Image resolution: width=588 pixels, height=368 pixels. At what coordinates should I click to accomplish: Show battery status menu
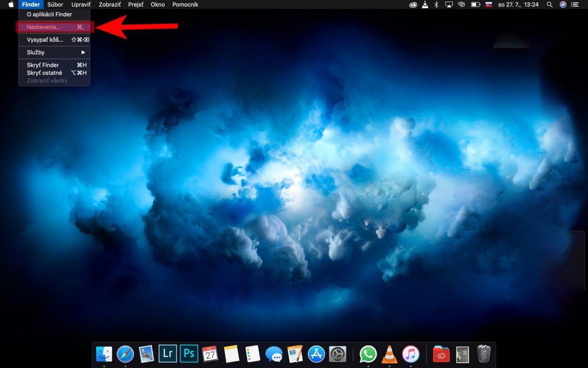coord(476,4)
